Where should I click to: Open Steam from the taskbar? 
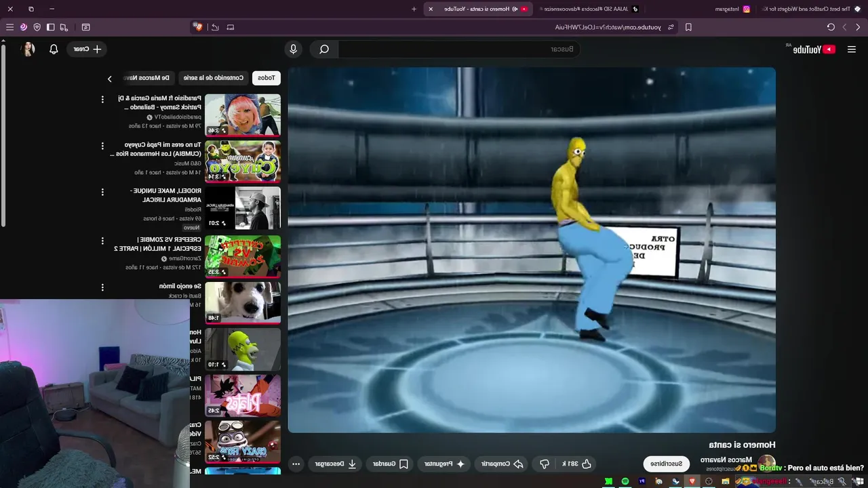(x=675, y=481)
